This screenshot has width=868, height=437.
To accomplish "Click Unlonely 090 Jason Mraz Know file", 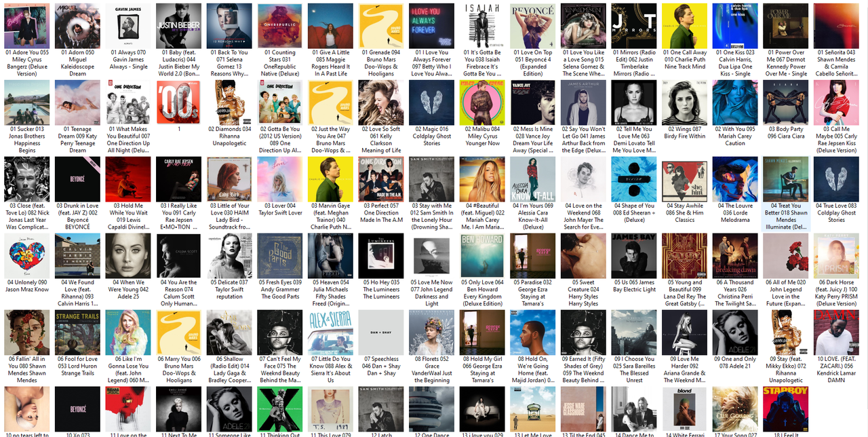I will 27,264.
